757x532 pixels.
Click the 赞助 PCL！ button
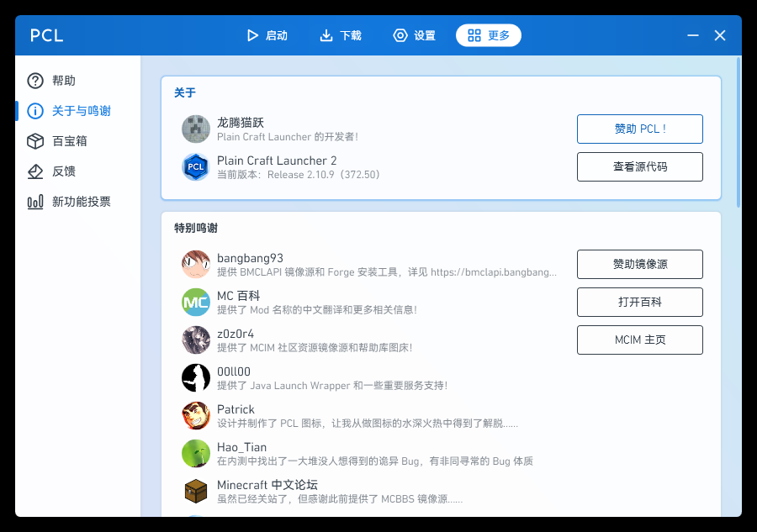[x=640, y=129]
